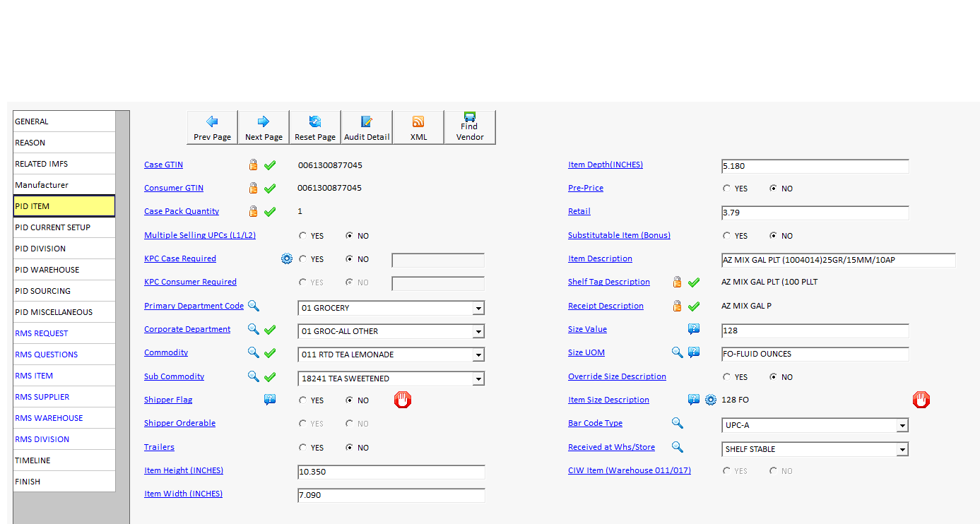Set Override Size Description to YES

[x=727, y=377]
